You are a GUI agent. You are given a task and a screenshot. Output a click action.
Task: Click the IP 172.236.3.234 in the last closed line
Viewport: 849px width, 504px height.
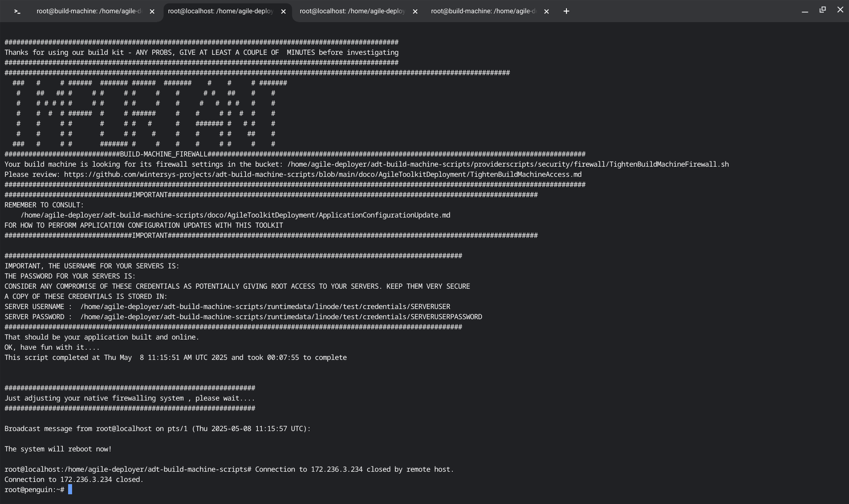[86, 480]
